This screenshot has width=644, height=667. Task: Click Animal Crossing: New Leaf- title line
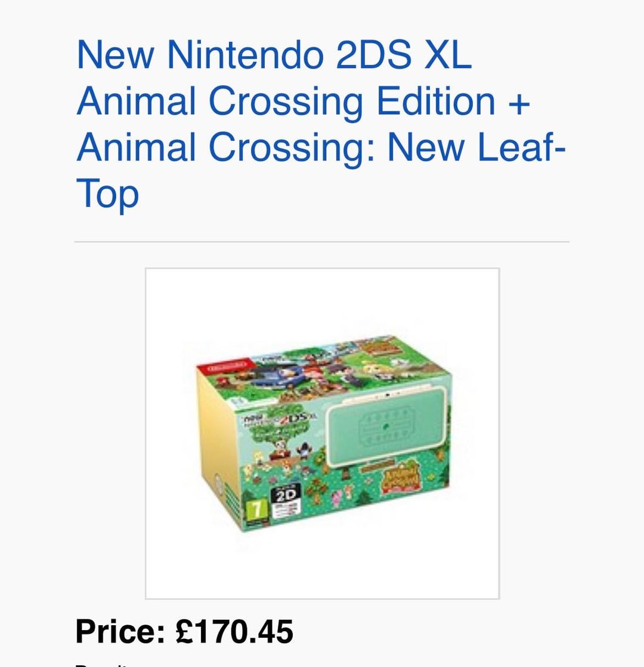pyautogui.click(x=321, y=147)
